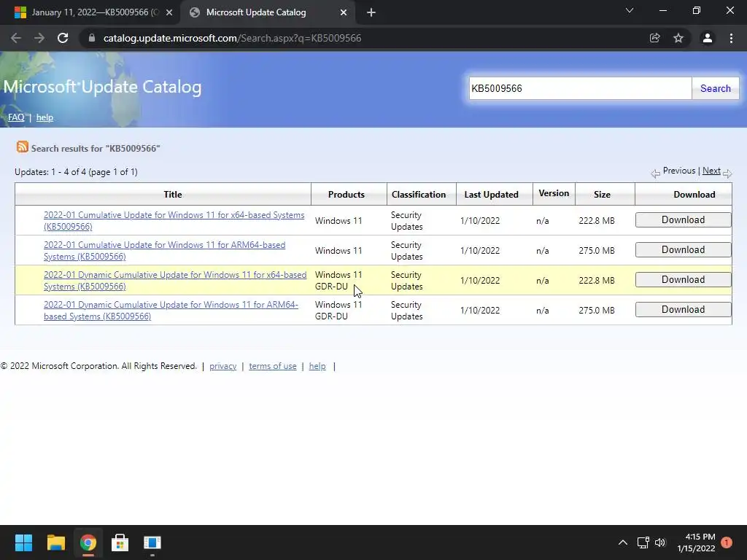This screenshot has width=747, height=560.
Task: Click the address bar URL
Action: tap(232, 38)
